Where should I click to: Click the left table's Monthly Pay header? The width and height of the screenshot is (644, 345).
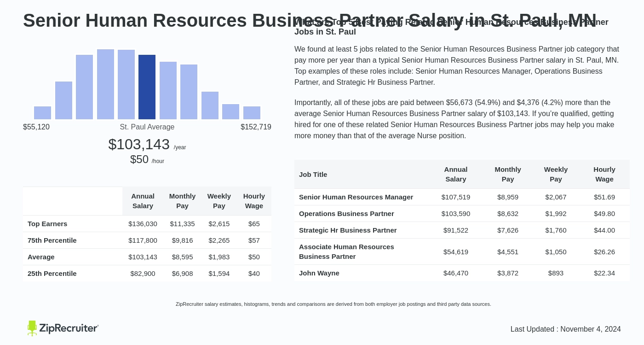point(182,201)
